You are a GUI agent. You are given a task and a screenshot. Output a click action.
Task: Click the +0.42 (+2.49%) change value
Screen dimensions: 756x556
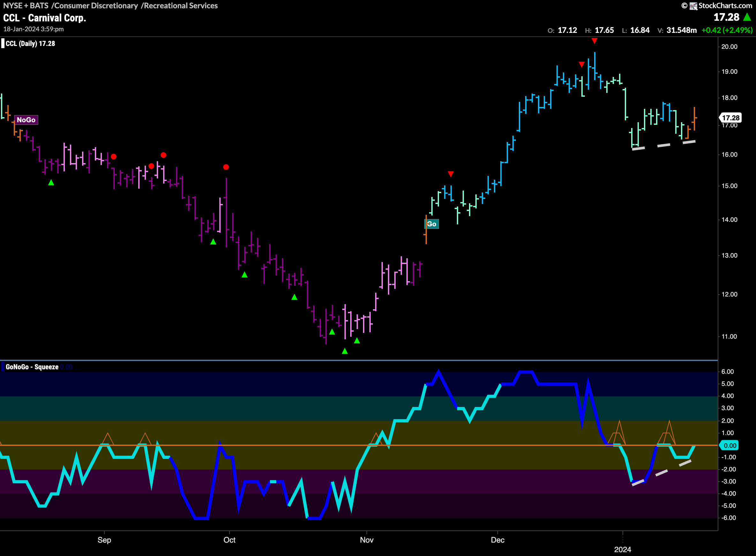(x=727, y=30)
